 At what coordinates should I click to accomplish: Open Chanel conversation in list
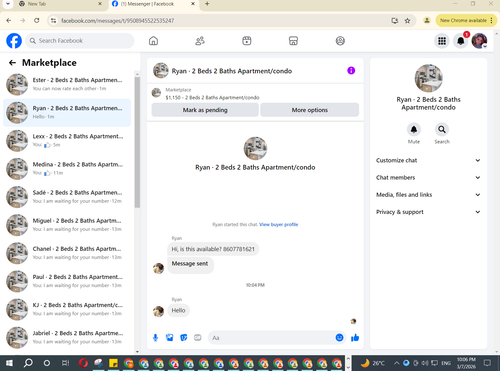pyautogui.click(x=67, y=253)
